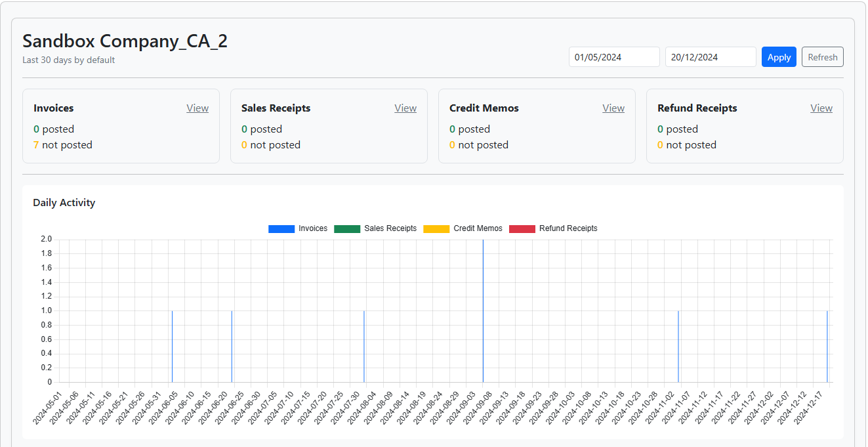
Task: Click the Invoices card title
Action: tap(54, 108)
